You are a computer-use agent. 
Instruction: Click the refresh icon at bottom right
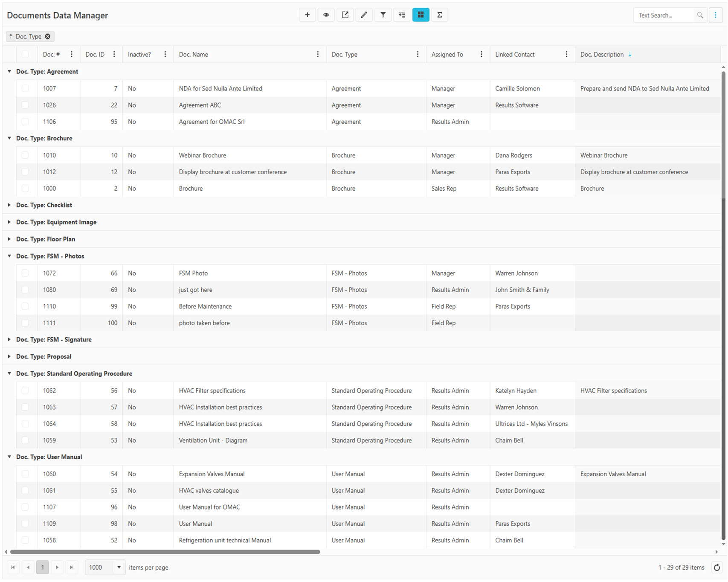[x=716, y=567]
